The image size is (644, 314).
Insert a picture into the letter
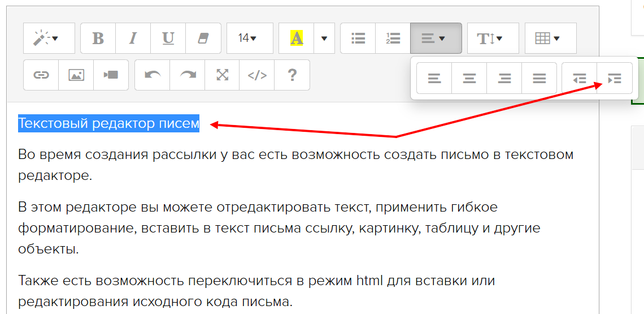[76, 75]
